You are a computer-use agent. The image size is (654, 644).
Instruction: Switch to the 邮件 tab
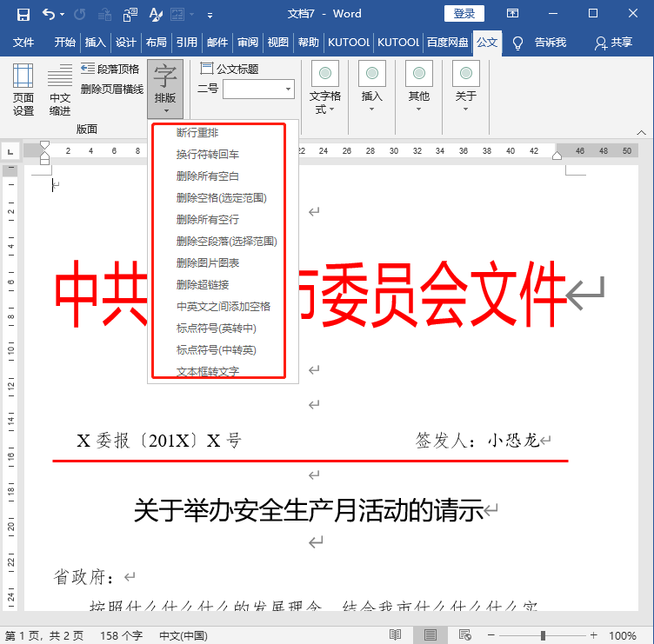(217, 42)
